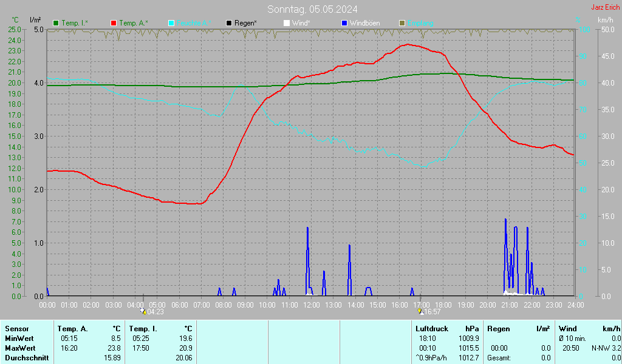Click the Regen column header in table
This screenshot has height=364, width=622.
point(499,328)
